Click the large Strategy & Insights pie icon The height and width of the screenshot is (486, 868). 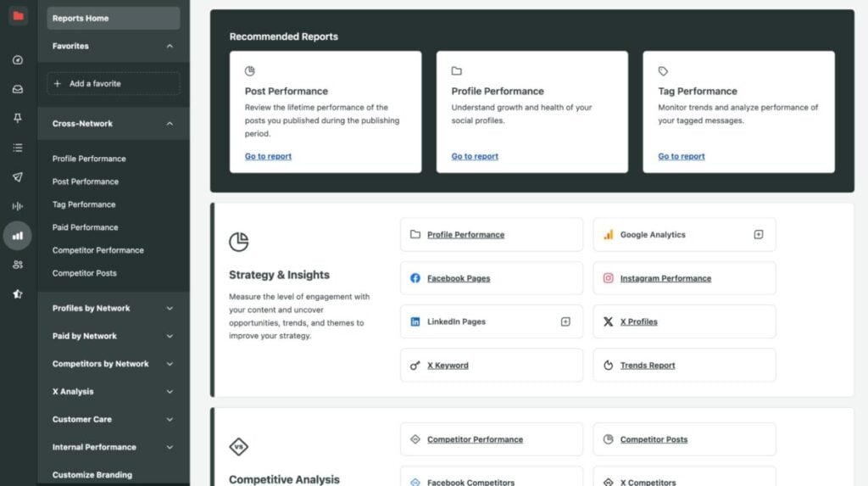point(238,242)
